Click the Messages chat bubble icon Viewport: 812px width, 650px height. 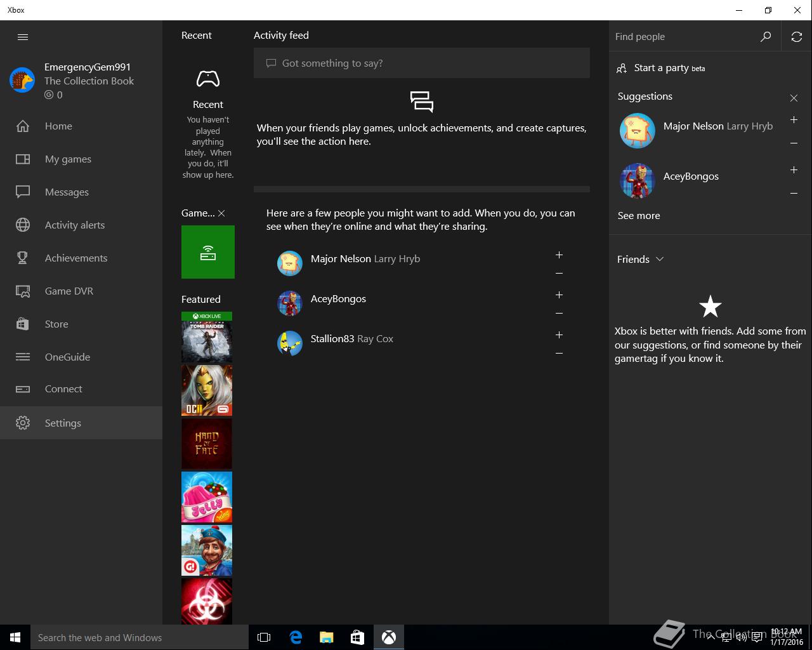click(x=23, y=192)
